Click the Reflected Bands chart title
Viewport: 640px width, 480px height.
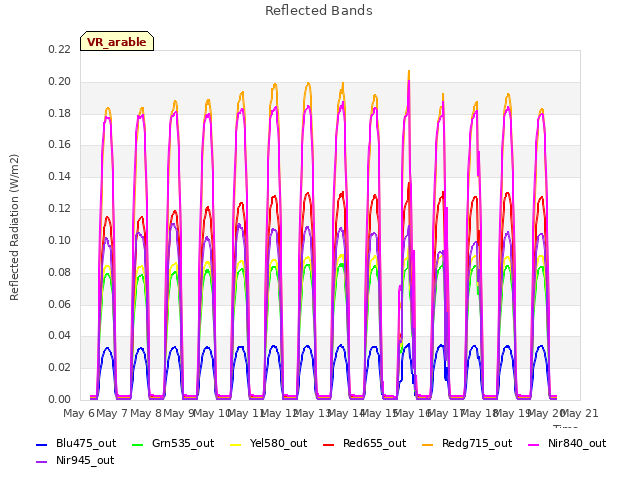[319, 11]
